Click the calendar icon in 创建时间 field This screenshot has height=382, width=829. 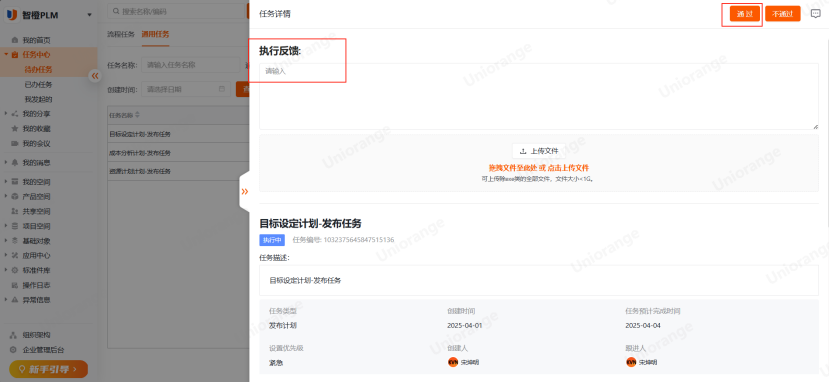coord(222,89)
